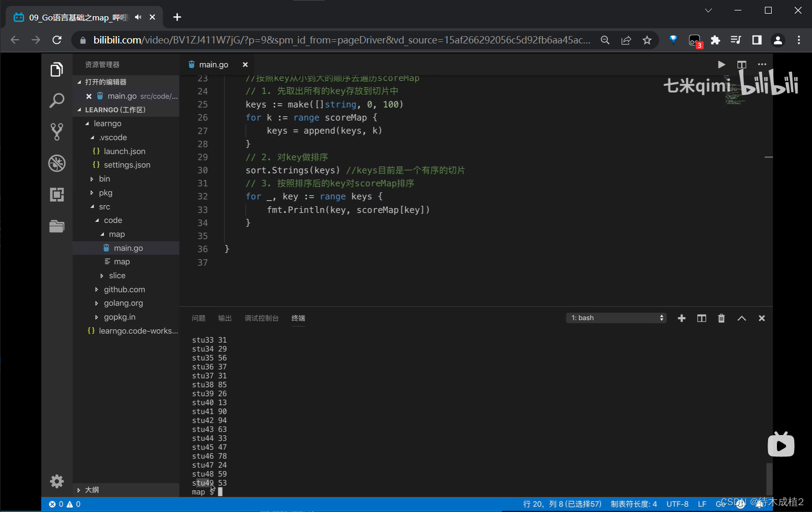Open the browser profile avatar
The height and width of the screenshot is (512, 812).
pos(778,40)
